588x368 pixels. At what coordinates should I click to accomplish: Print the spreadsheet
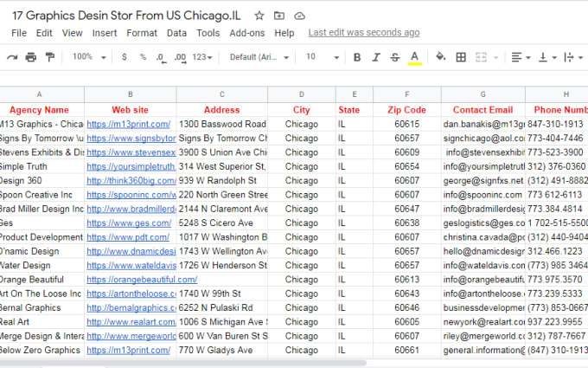(31, 57)
